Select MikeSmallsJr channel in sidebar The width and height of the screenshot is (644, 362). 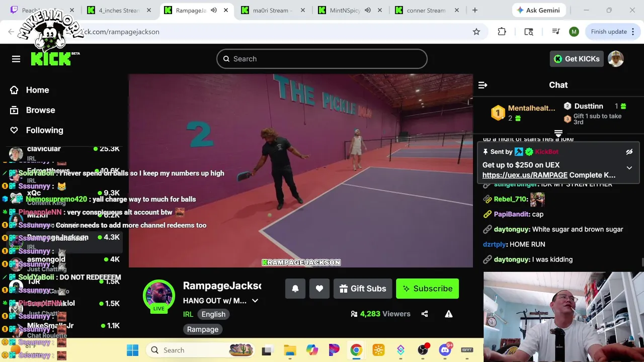(63, 330)
